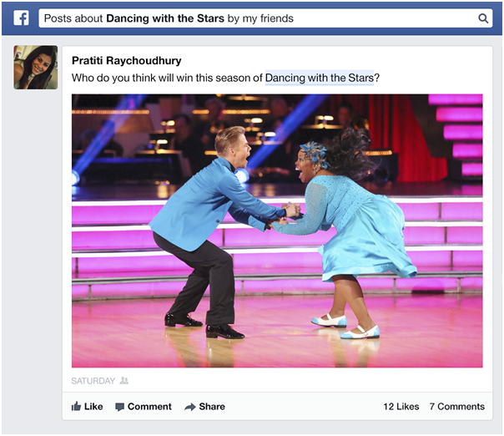Click the Share arrow icon
Viewport: 504px width, 436px height.
[190, 407]
